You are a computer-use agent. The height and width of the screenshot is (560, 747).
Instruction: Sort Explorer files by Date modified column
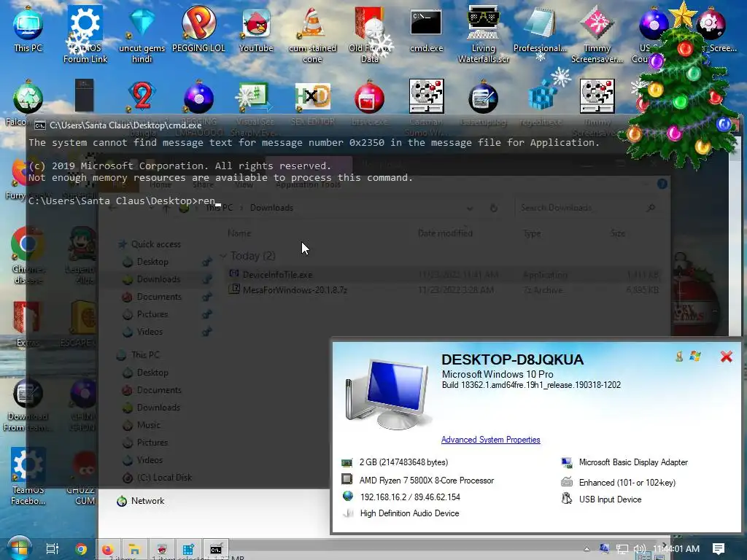pyautogui.click(x=445, y=233)
